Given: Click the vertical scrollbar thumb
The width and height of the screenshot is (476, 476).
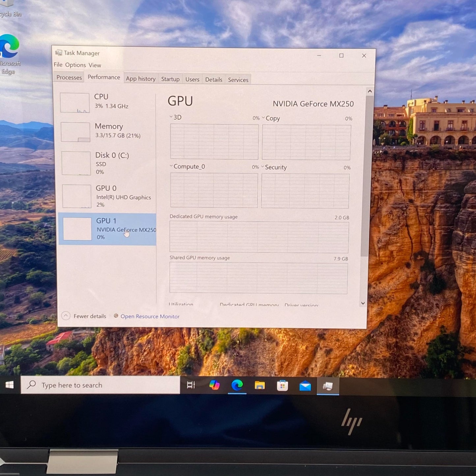Looking at the screenshot, I should tap(366, 176).
